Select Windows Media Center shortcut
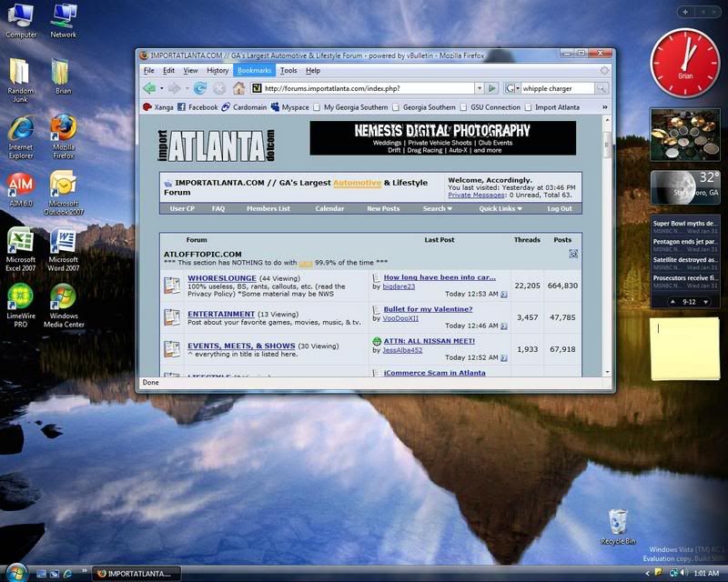Viewport: 728px width, 582px height. [64, 306]
